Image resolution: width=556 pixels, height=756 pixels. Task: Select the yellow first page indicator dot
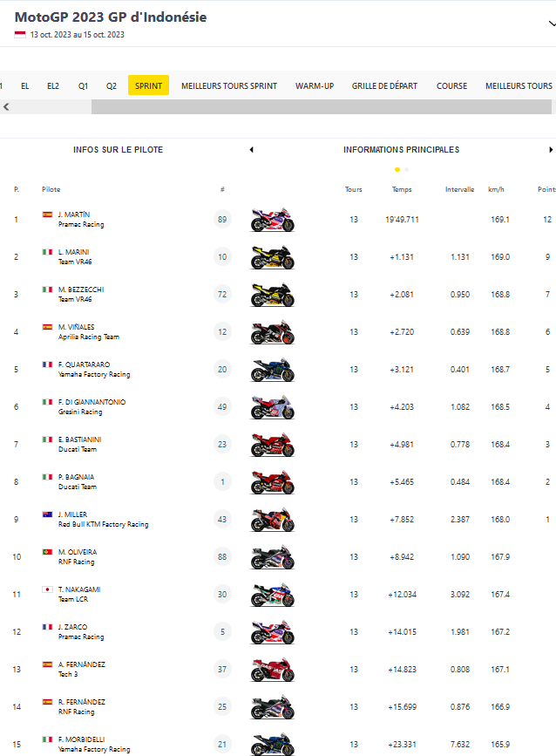tap(397, 169)
